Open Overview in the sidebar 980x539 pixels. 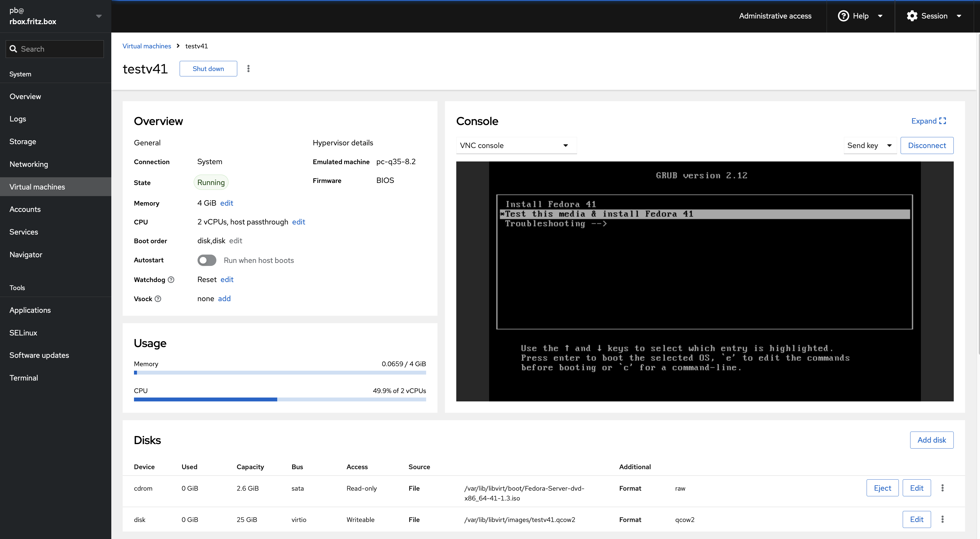click(x=56, y=97)
